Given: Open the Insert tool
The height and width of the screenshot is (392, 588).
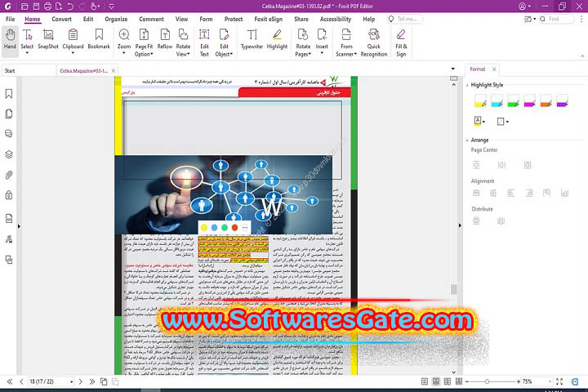Looking at the screenshot, I should pos(322,39).
